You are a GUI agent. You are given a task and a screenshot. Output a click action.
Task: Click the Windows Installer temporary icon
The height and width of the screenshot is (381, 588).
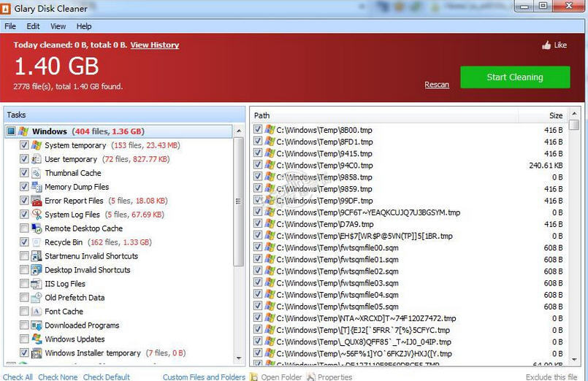37,353
